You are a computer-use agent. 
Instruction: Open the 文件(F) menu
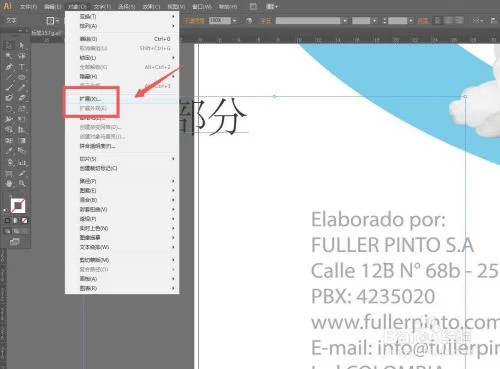tap(28, 7)
